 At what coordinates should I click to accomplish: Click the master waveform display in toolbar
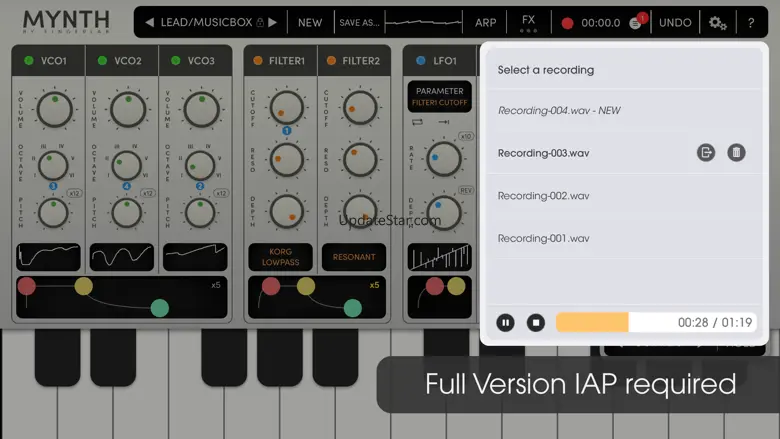coord(424,22)
